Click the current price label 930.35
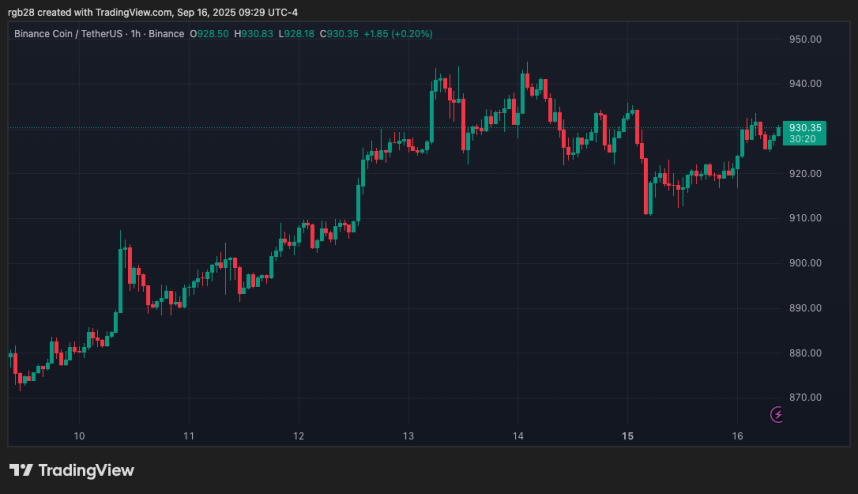The width and height of the screenshot is (858, 494). 805,128
